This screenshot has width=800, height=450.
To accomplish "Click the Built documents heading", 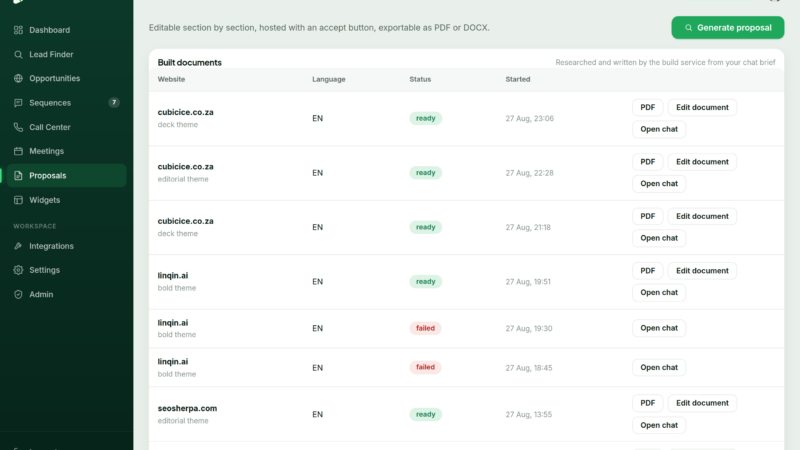I will pos(189,62).
